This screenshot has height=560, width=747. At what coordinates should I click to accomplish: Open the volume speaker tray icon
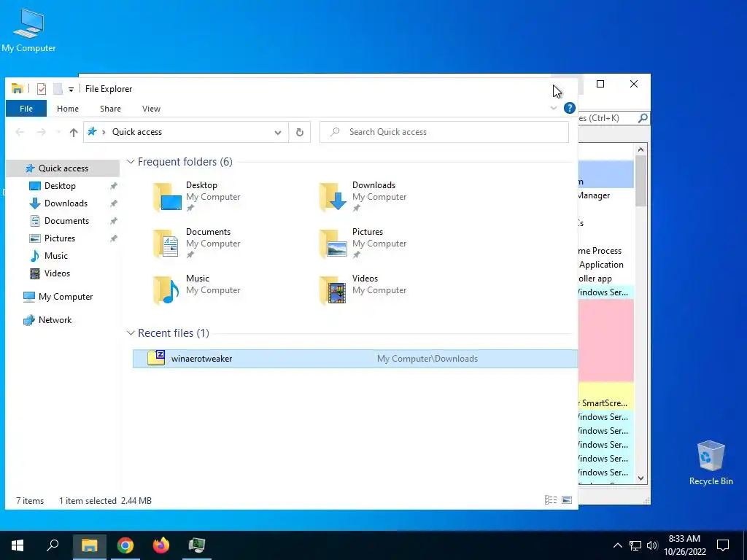point(651,545)
